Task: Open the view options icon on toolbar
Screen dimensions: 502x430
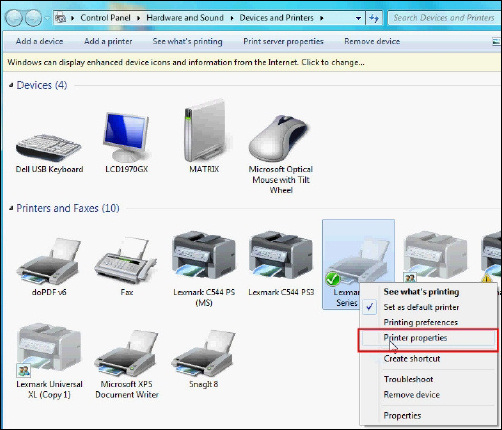Action: (496, 41)
